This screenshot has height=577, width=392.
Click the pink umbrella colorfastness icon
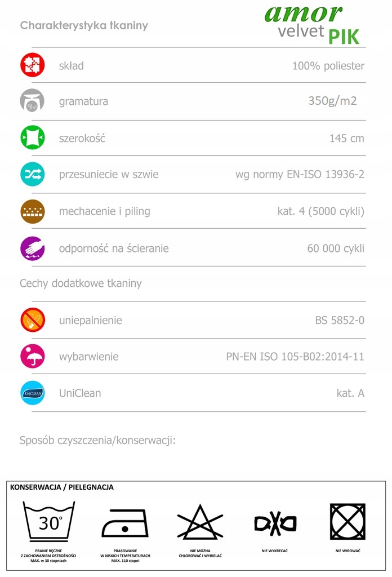pos(32,357)
